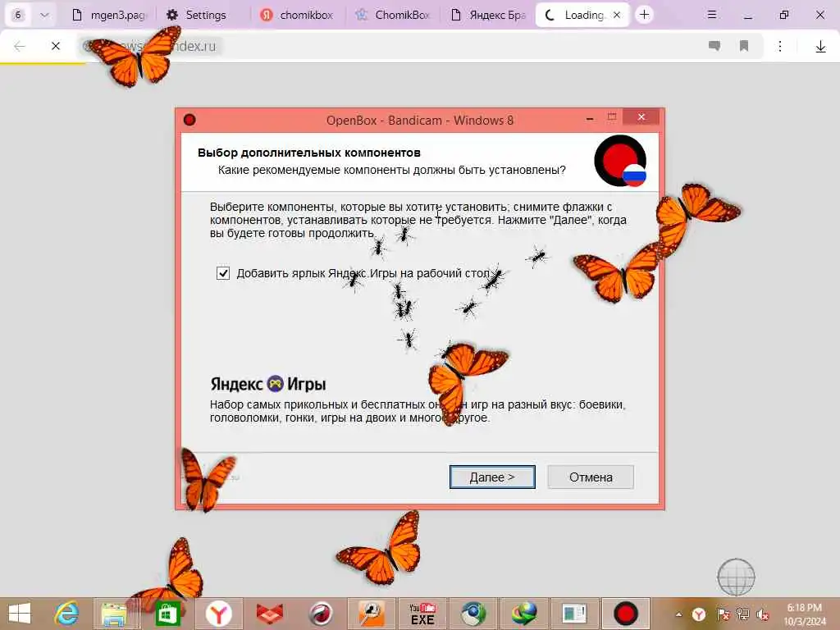Open the Windows Store taskbar icon
840x630 pixels.
coord(167,614)
